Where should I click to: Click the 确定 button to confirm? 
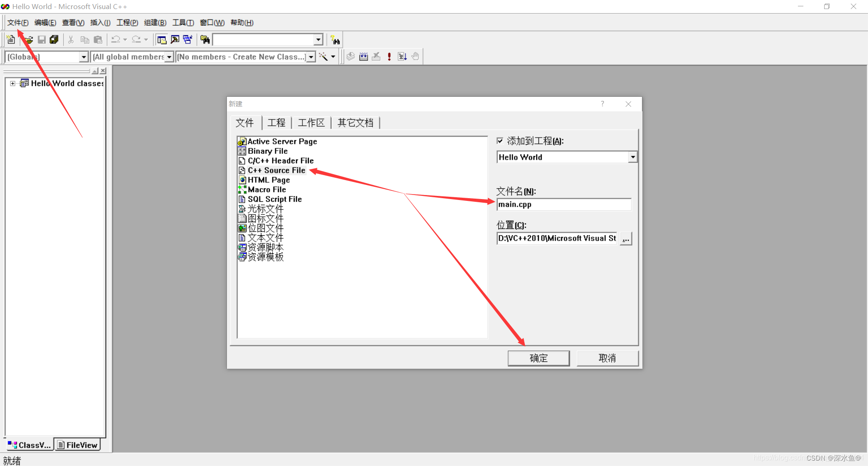point(538,358)
